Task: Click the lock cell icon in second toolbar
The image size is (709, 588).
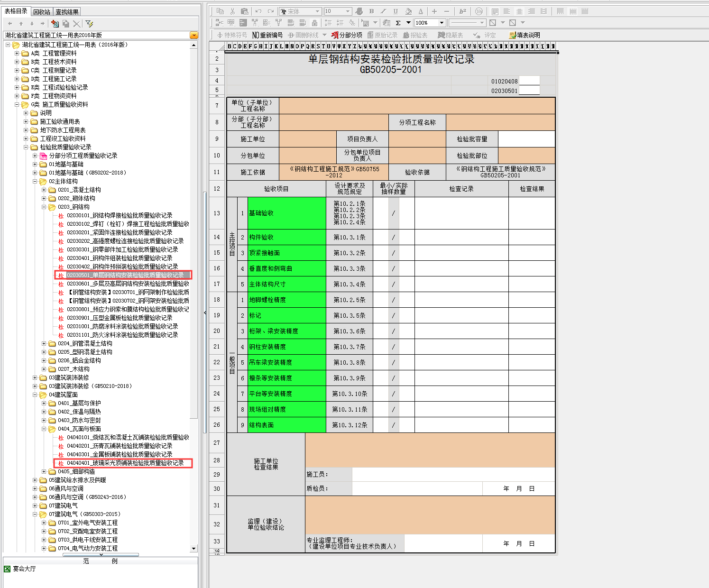Action: pos(314,23)
